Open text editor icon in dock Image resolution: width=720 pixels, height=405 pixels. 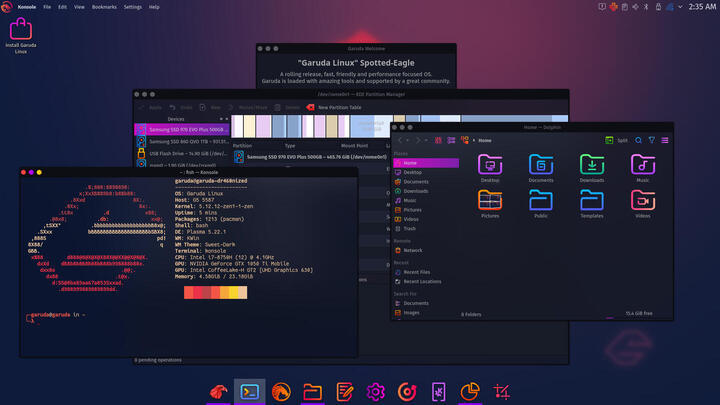coord(344,392)
